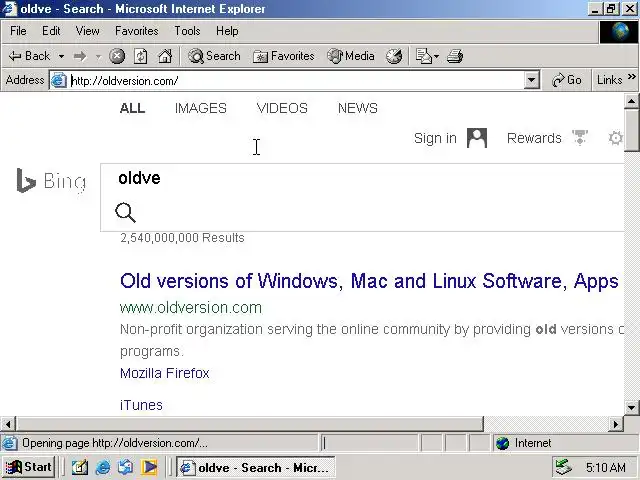The image size is (640, 480).
Task: Expand the Address bar dropdown arrow
Action: click(x=531, y=80)
